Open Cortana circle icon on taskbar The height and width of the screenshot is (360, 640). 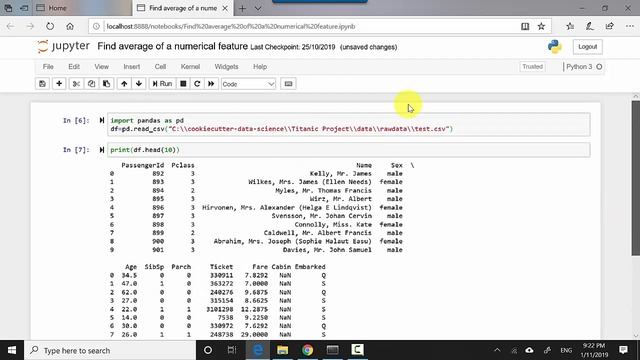[x=208, y=350]
